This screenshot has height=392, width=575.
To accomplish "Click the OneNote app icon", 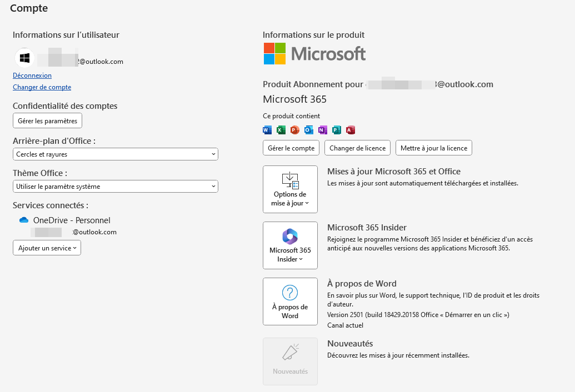I will pyautogui.click(x=323, y=130).
